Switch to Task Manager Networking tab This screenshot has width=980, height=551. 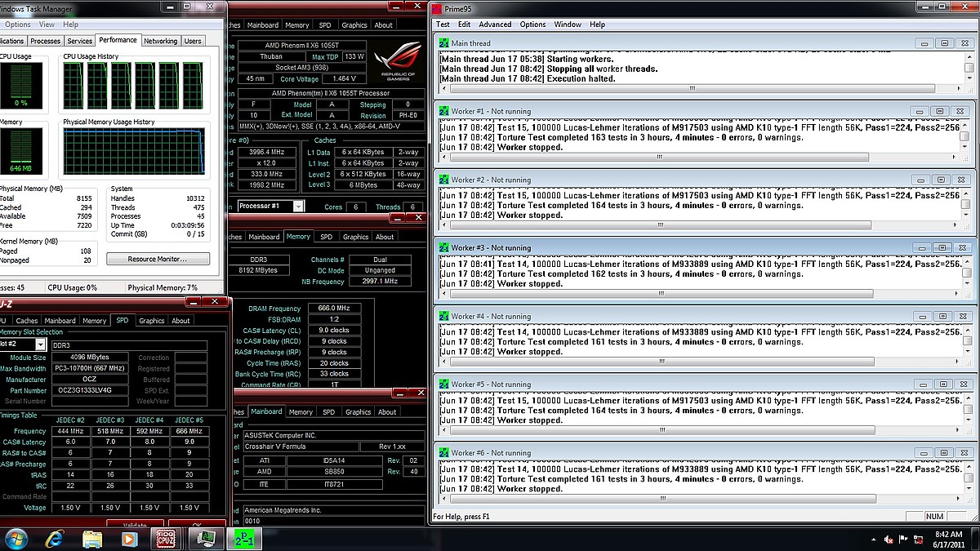[x=160, y=41]
